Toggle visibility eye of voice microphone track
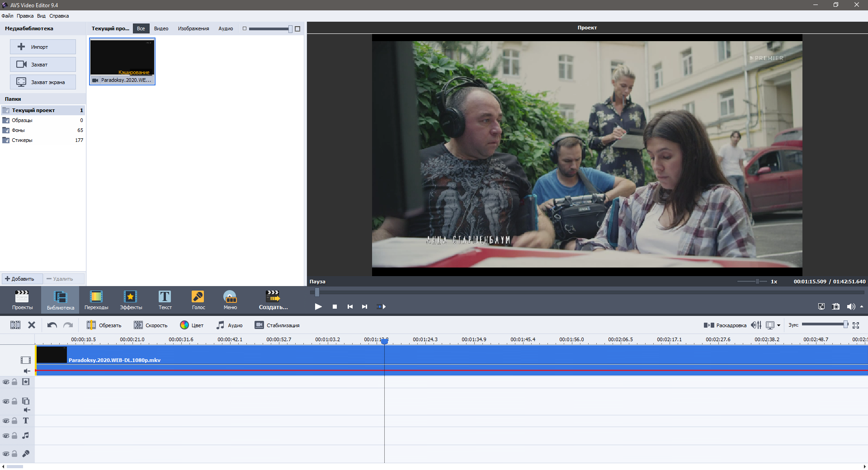Image resolution: width=868 pixels, height=470 pixels. [x=6, y=454]
